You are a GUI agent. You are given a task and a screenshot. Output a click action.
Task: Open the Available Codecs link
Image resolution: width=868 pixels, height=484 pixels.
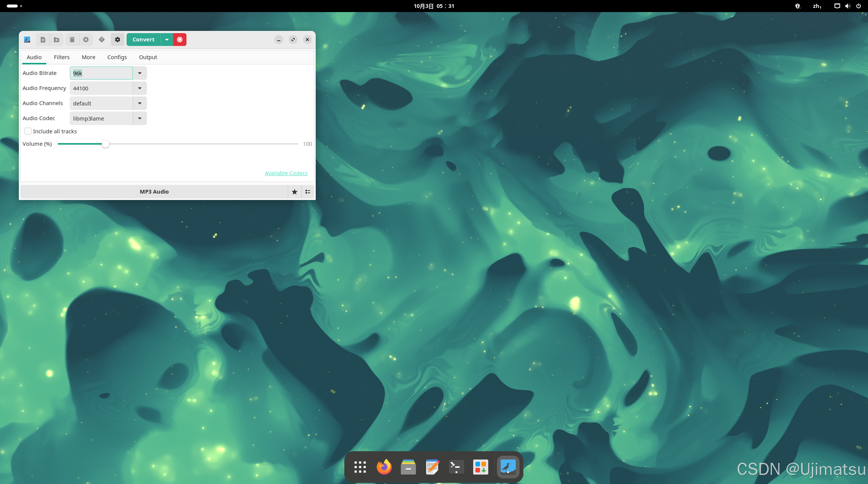(x=286, y=173)
